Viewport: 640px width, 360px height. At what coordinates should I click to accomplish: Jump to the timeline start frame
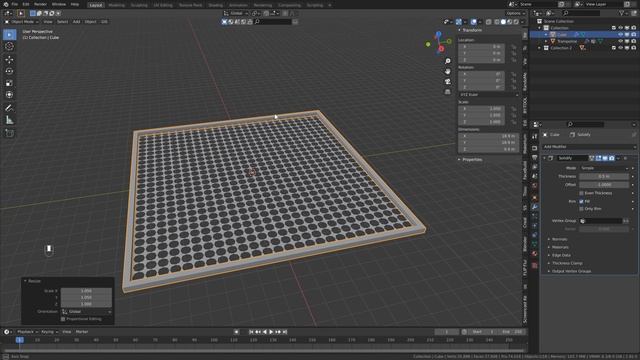click(x=251, y=332)
